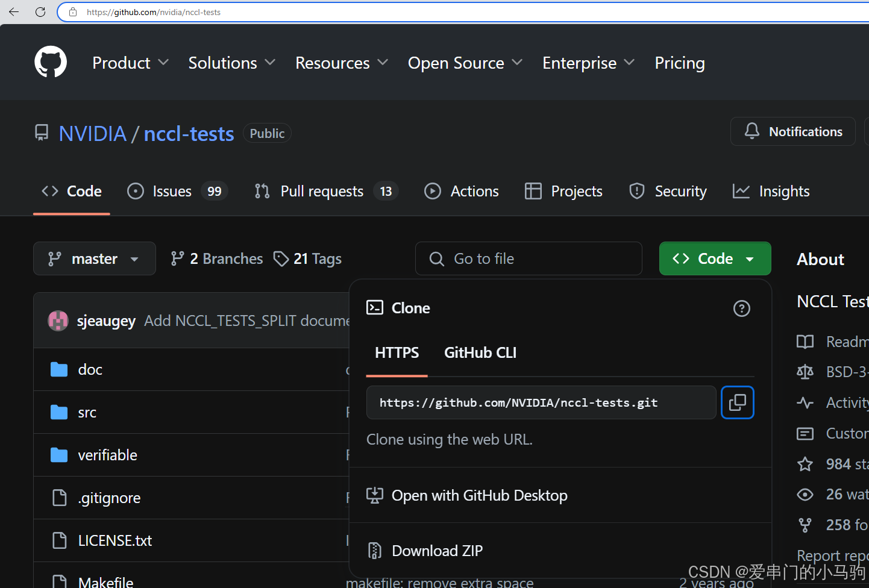Viewport: 869px width, 588px height.
Task: Open the Security tab
Action: (x=668, y=191)
